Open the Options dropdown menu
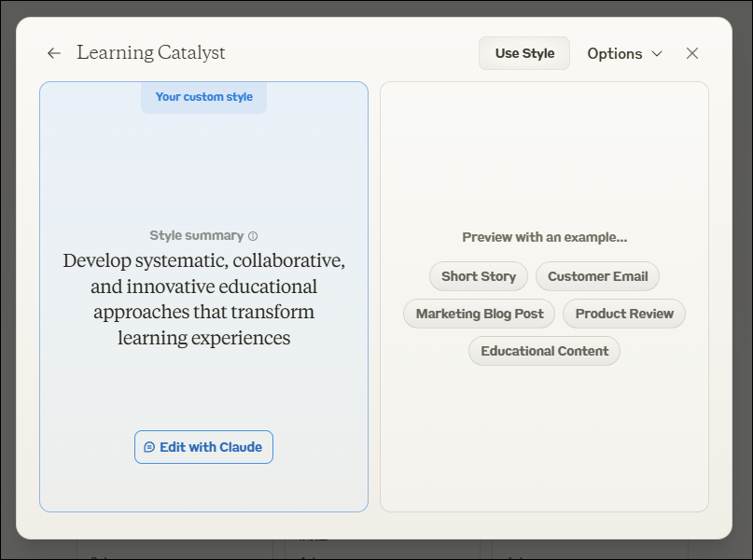The image size is (753, 560). pos(625,53)
